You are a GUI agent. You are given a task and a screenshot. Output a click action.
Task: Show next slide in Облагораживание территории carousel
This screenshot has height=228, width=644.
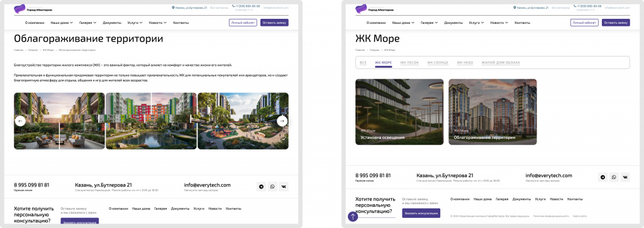tap(282, 121)
